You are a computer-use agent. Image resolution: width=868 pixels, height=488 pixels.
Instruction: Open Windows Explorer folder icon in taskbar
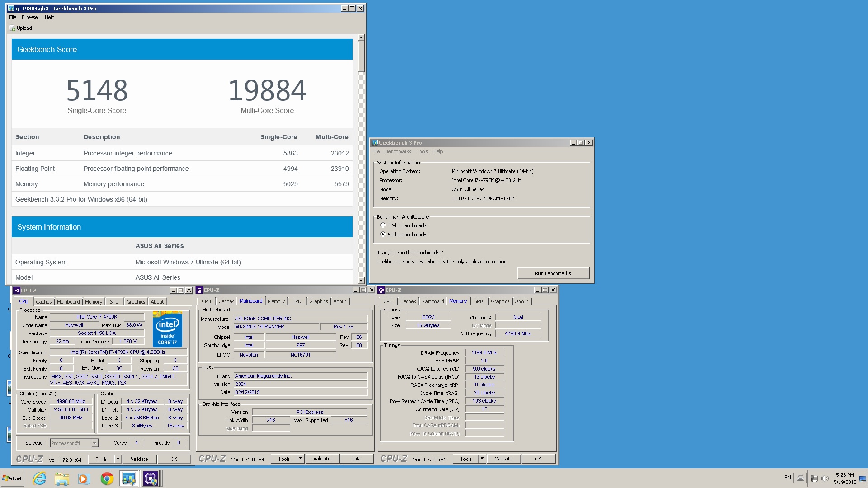click(62, 479)
